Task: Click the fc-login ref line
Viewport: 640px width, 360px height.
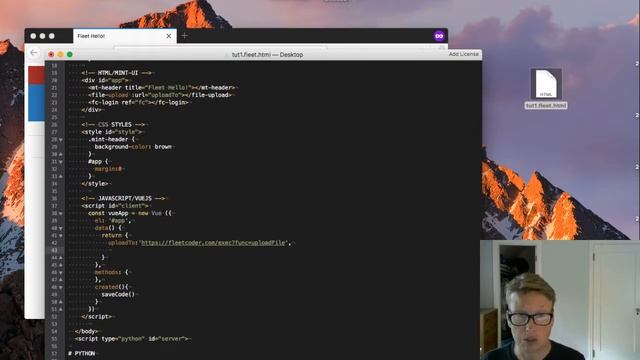Action: click(x=138, y=102)
